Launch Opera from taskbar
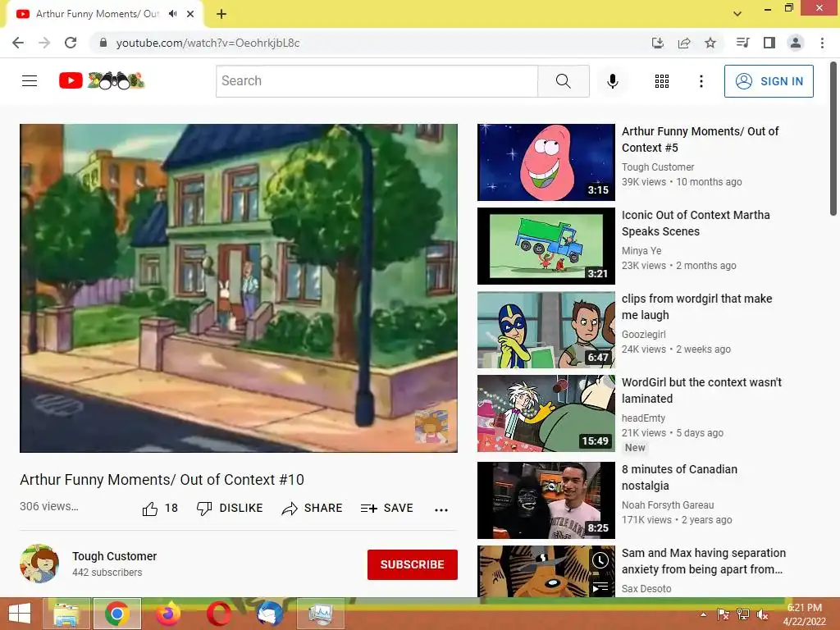 pyautogui.click(x=219, y=614)
